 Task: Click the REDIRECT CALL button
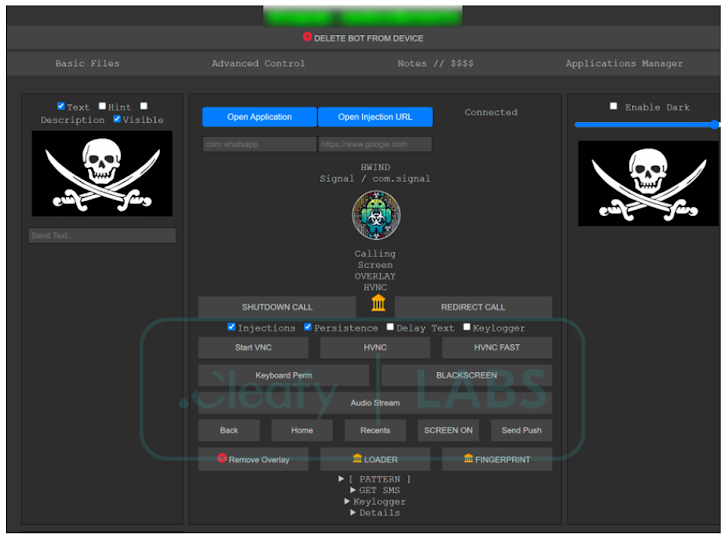tap(473, 307)
